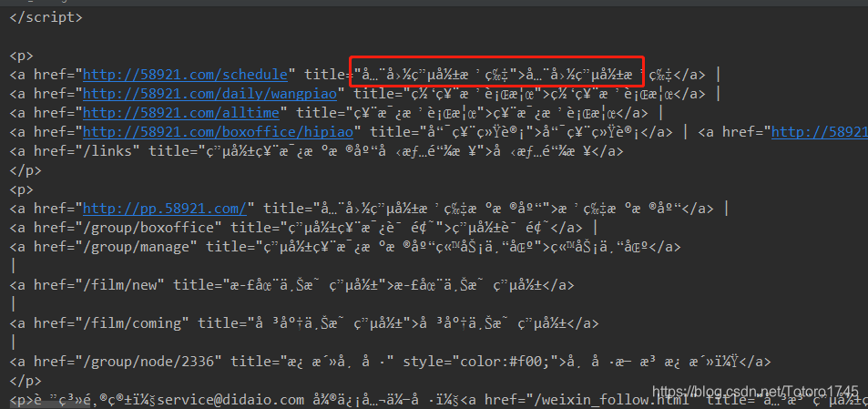Image resolution: width=868 pixels, height=409 pixels.
Task: Click the "/film/coming" href text
Action: click(x=132, y=323)
